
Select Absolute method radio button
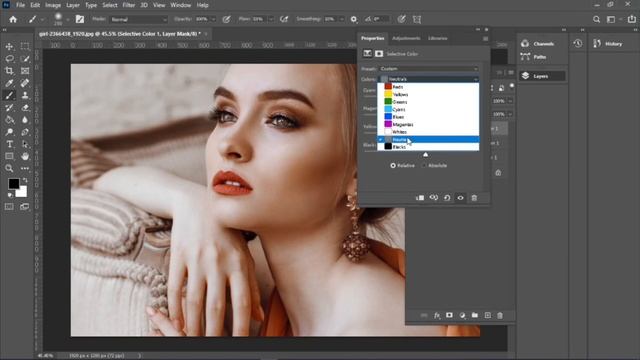[x=424, y=166]
